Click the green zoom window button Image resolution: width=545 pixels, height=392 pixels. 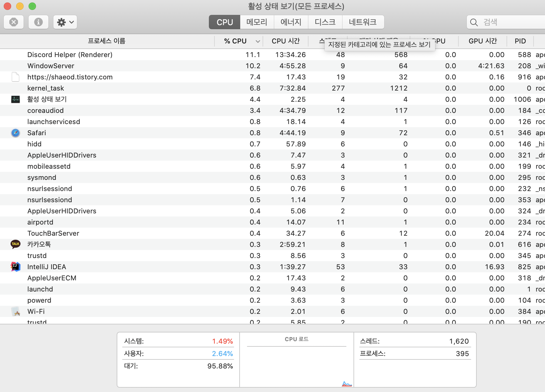pos(32,6)
